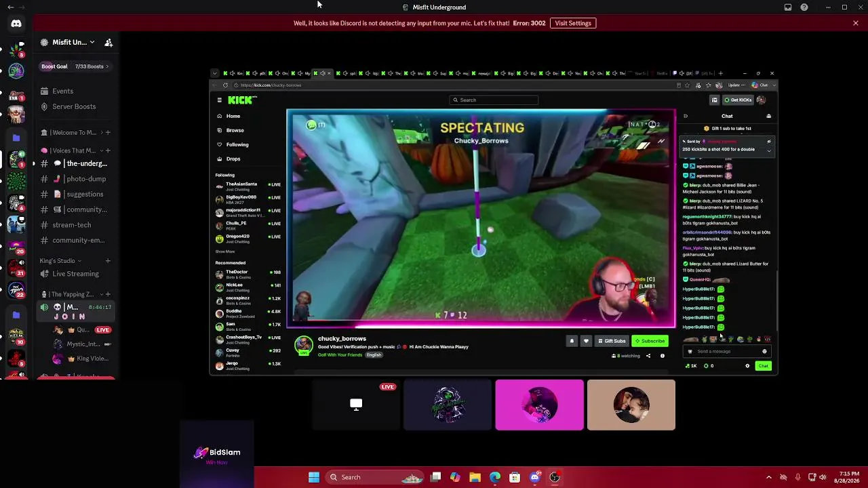Expand the Boost Goal chevron
This screenshot has width=868, height=488.
[x=107, y=66]
